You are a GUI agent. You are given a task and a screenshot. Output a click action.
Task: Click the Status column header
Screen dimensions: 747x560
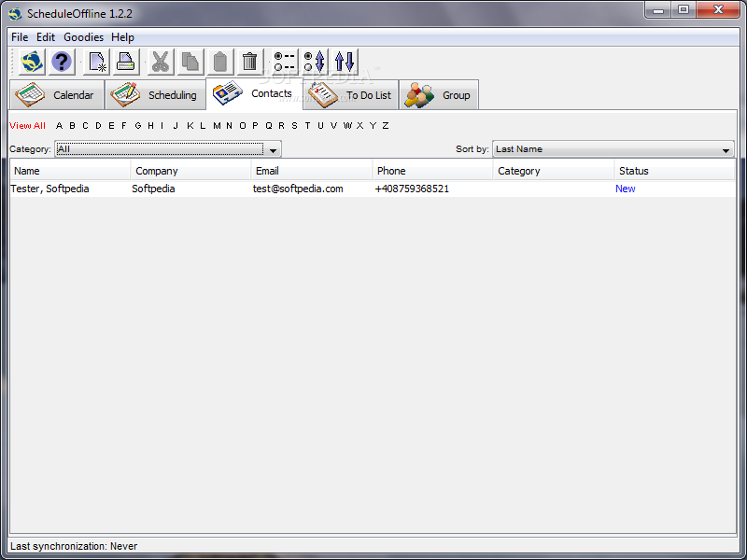674,171
